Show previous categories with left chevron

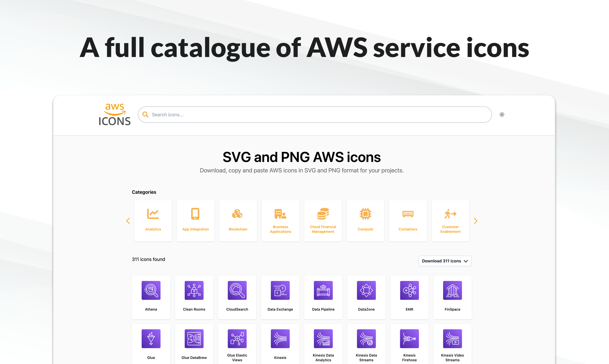(x=128, y=221)
